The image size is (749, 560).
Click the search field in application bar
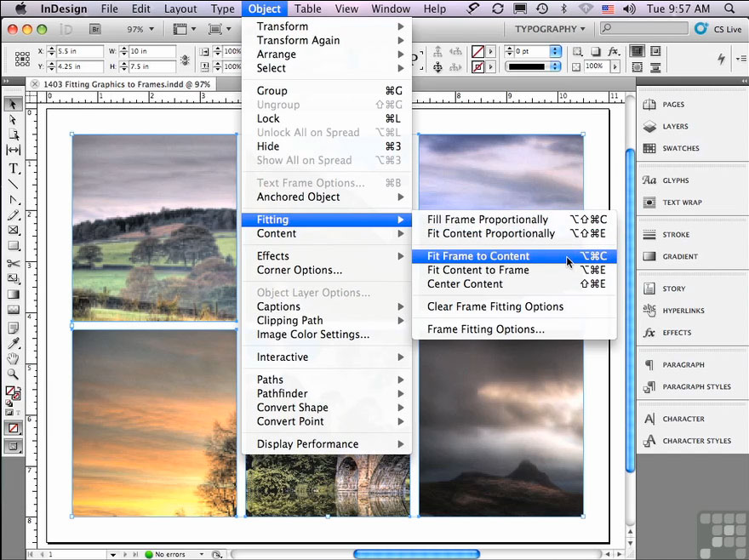[644, 29]
